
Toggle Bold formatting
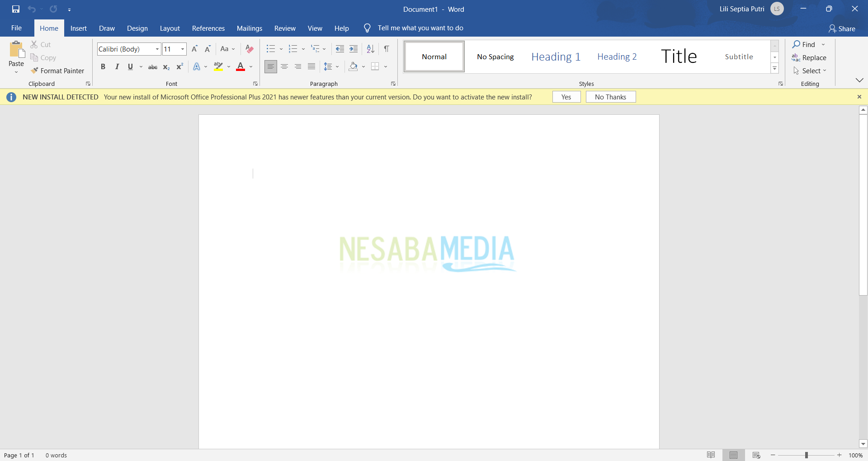[103, 67]
